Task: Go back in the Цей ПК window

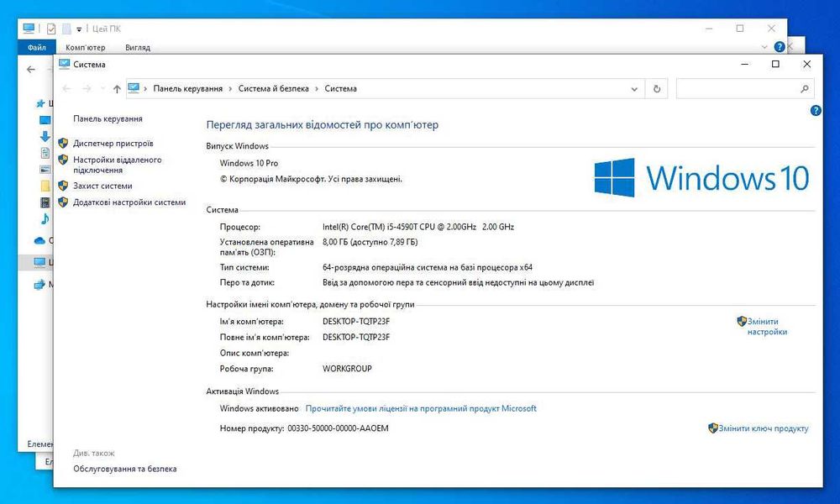Action: click(x=31, y=69)
